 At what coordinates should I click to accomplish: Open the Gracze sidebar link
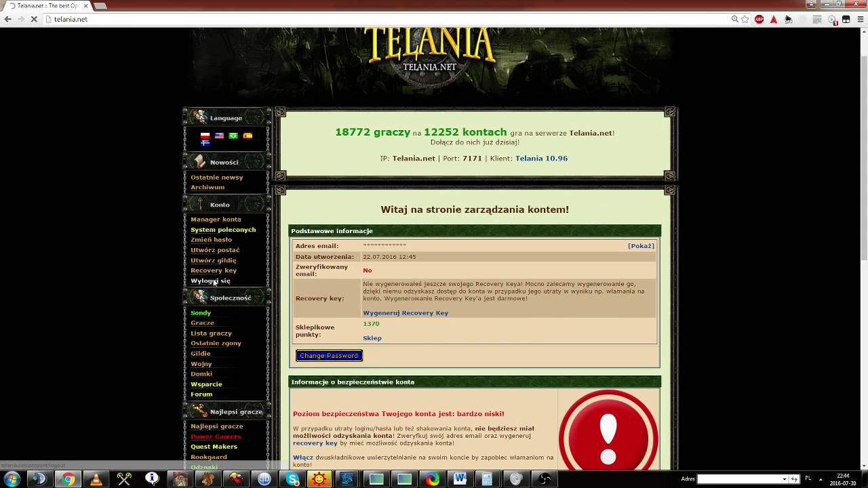tap(202, 323)
